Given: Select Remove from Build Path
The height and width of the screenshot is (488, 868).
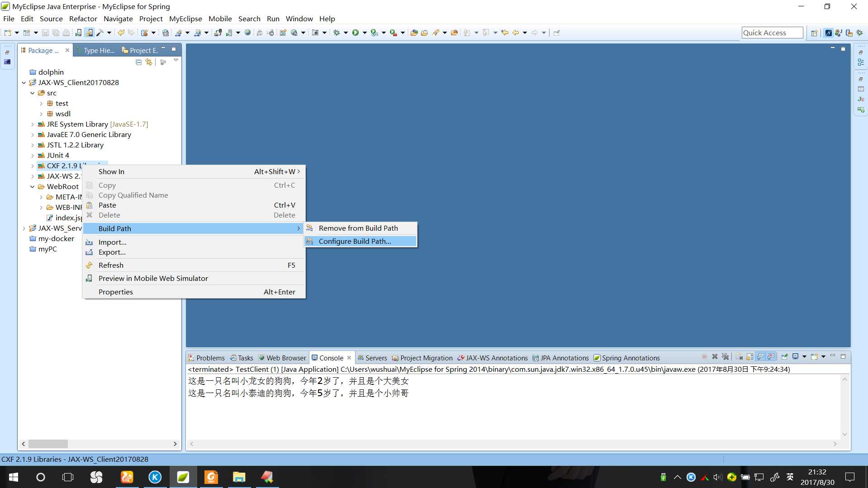Looking at the screenshot, I should [360, 228].
